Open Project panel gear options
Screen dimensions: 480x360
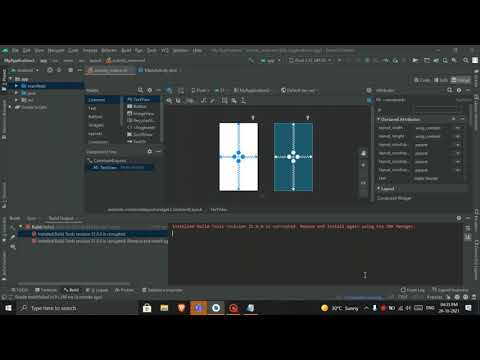click(71, 70)
